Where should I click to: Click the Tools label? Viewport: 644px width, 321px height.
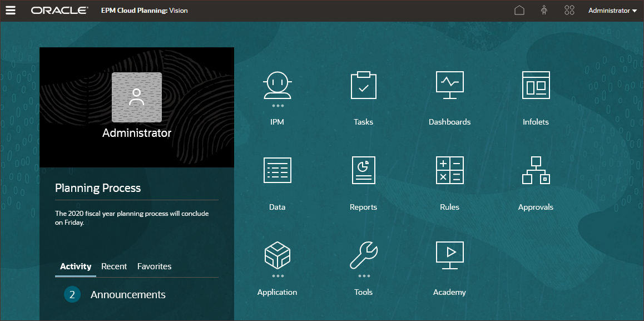(x=364, y=292)
